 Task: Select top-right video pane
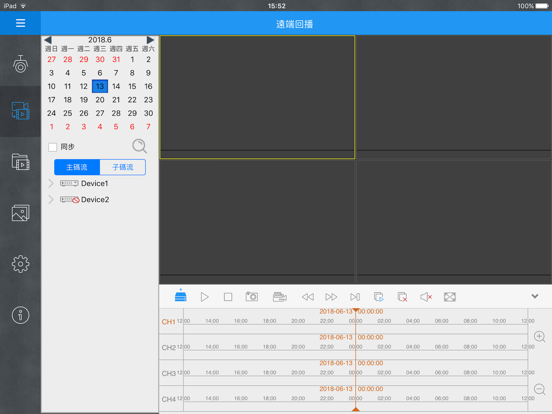(x=454, y=97)
